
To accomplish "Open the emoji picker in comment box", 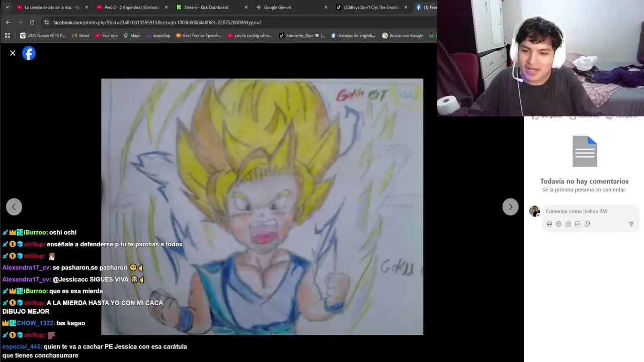I will point(558,224).
